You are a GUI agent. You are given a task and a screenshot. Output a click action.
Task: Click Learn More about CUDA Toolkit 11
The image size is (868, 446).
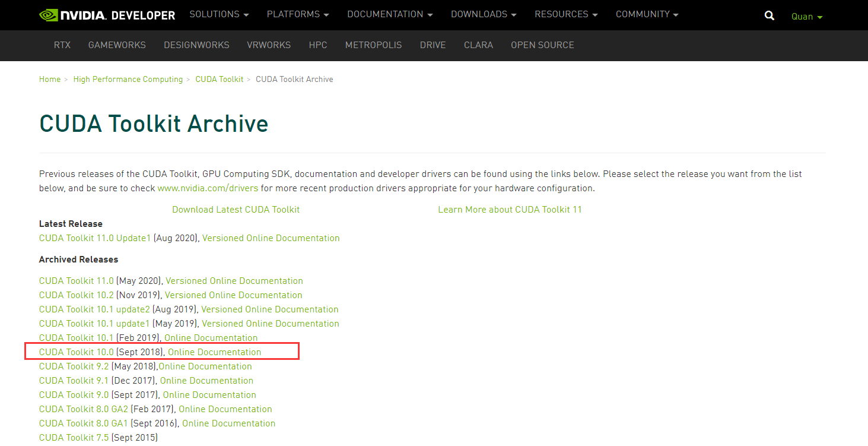pos(510,210)
